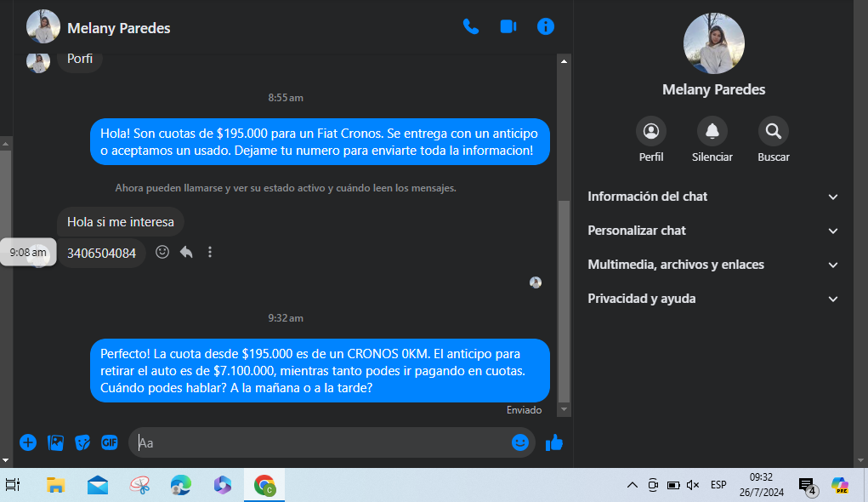Open Microsoft Edge from the taskbar
The image size is (868, 502).
coord(180,485)
